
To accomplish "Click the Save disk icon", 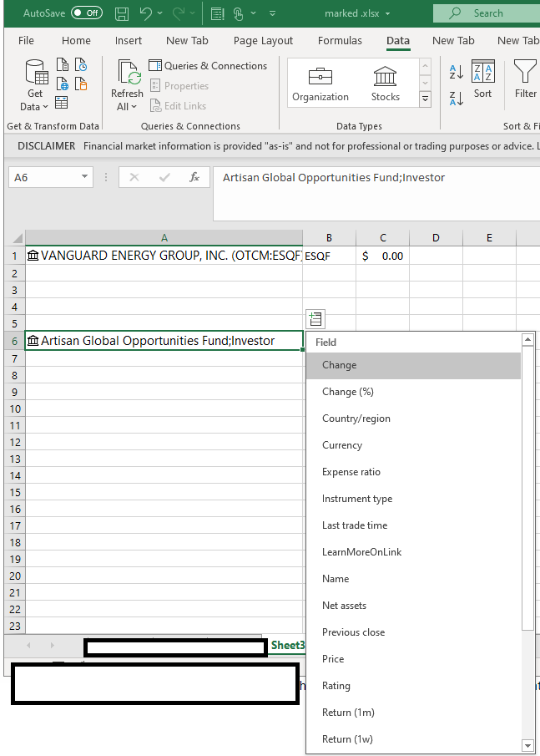I will coord(122,13).
